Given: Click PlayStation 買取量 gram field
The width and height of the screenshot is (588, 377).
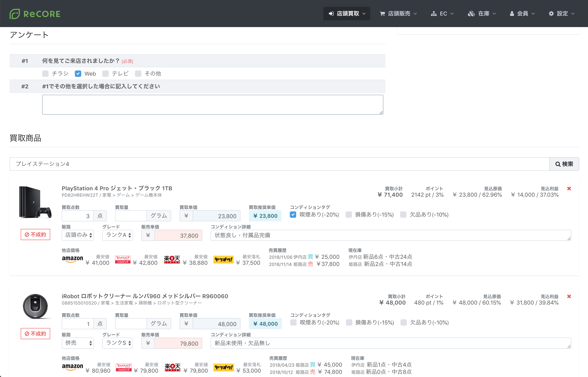Looking at the screenshot, I should pos(131,216).
